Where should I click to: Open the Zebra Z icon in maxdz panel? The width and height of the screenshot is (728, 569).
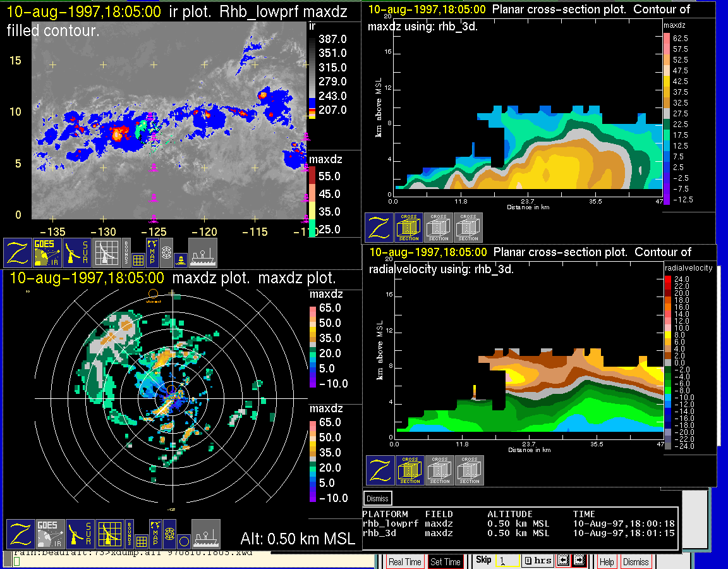point(20,534)
